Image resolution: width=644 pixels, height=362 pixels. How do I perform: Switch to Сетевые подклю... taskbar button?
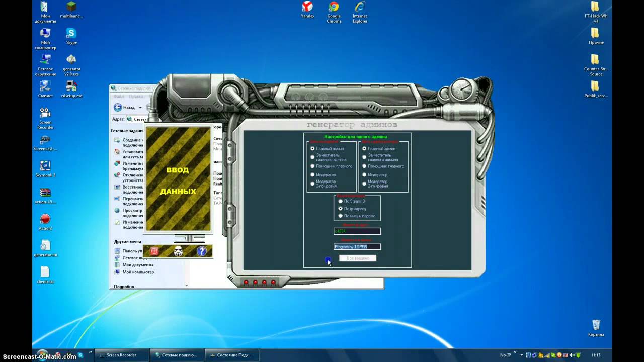[177, 355]
